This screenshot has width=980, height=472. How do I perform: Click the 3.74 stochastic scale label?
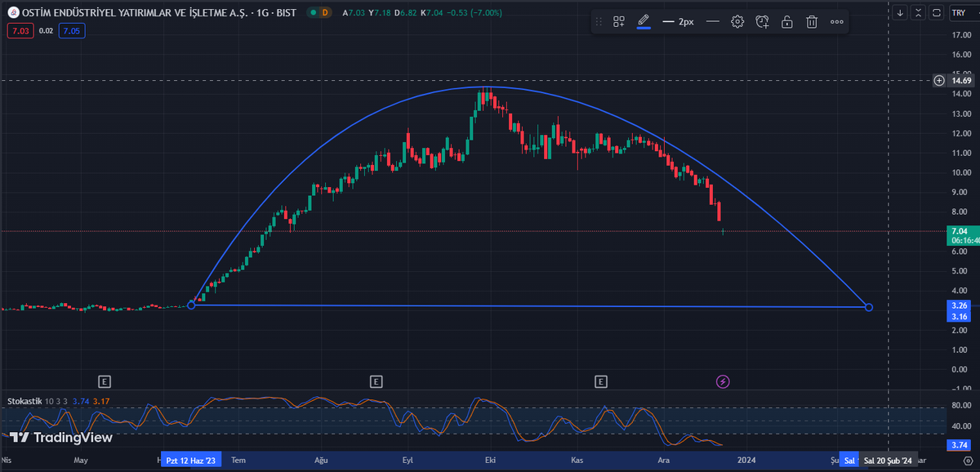point(960,445)
